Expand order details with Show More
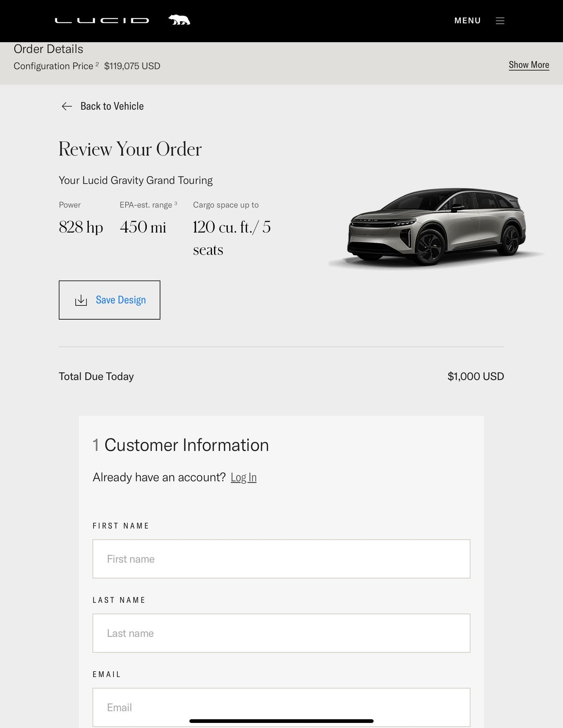The height and width of the screenshot is (728, 563). pos(528,65)
